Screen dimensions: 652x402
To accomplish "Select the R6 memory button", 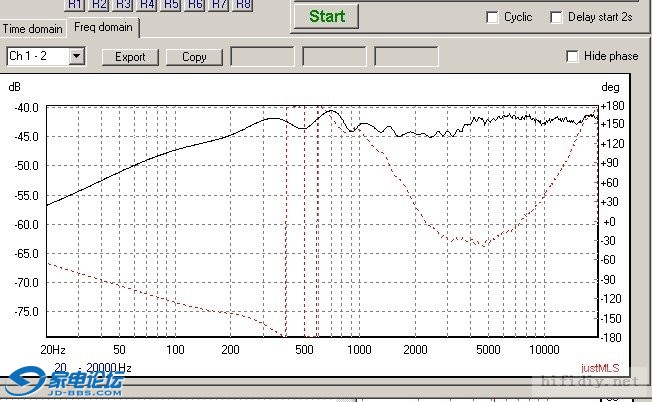I will pyautogui.click(x=195, y=4).
